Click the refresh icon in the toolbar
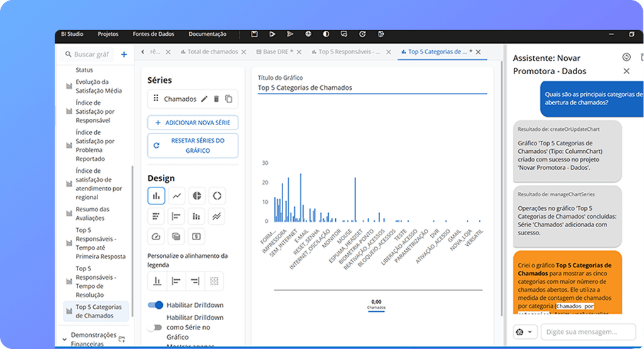The image size is (644, 349). point(362,34)
